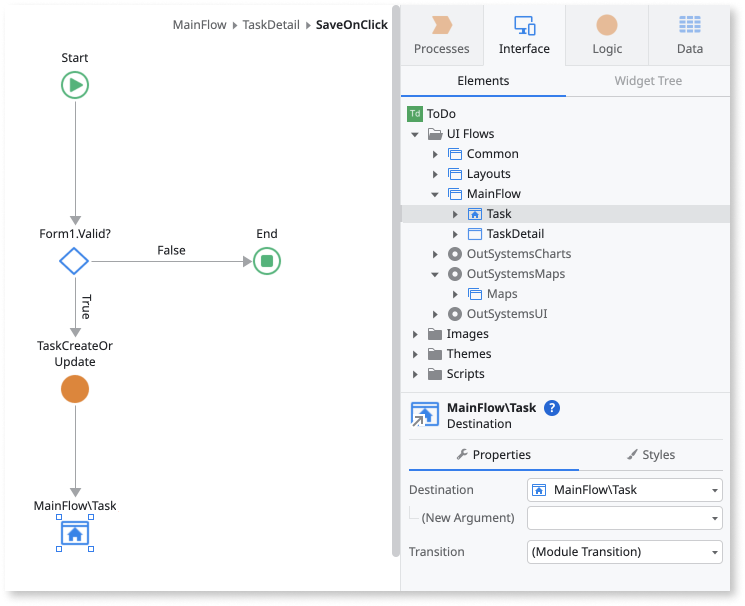Expand the Task screen node

[x=455, y=214]
